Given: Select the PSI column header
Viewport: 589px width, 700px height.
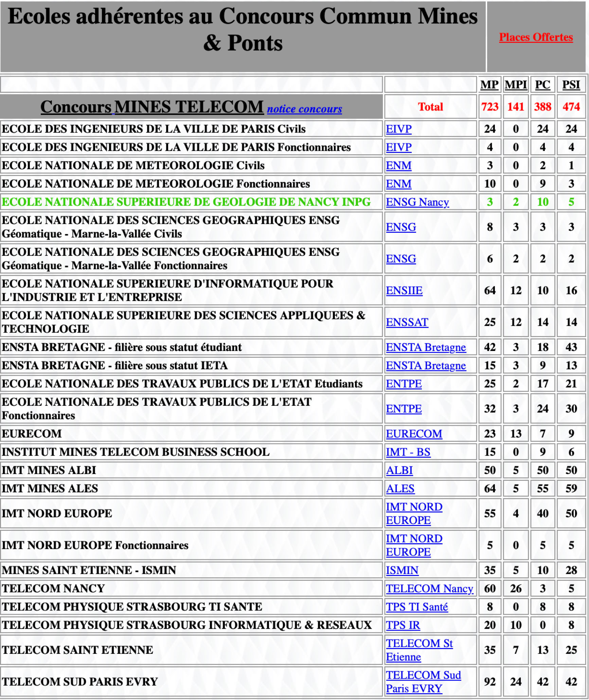Looking at the screenshot, I should (x=571, y=84).
